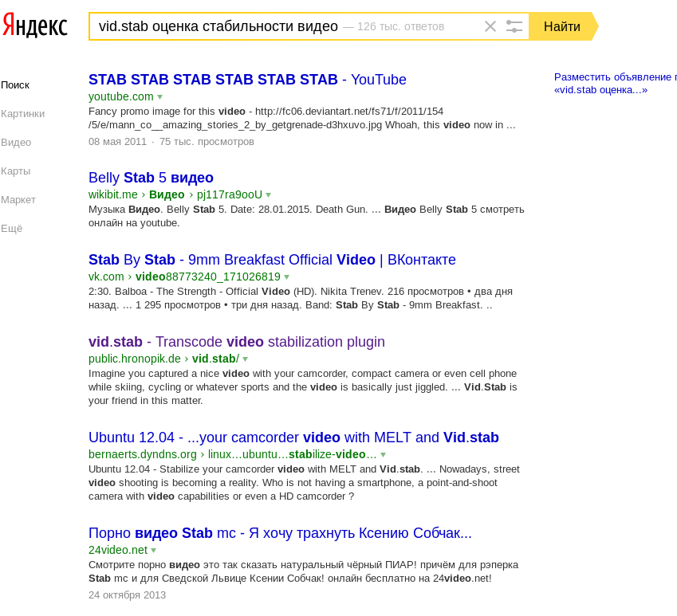677x616 pixels.
Task: Open dropdown arrow beside public.hronopik.de URL
Action: pos(245,359)
